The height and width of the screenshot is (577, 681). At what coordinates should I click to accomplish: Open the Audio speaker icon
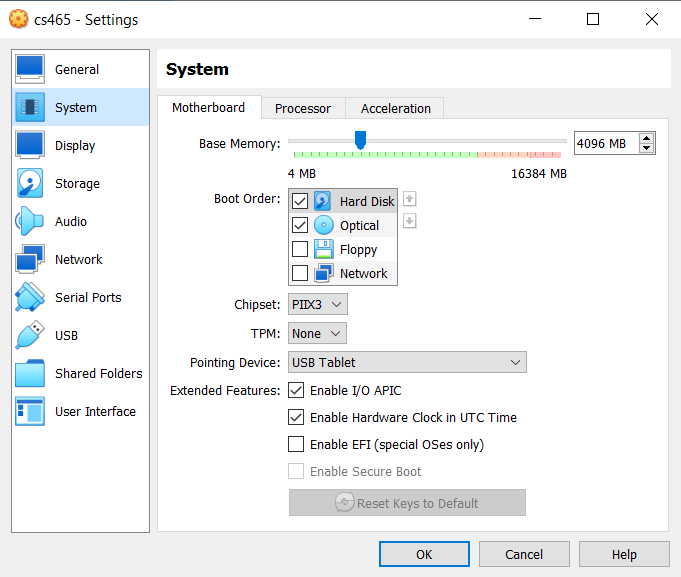tap(30, 221)
